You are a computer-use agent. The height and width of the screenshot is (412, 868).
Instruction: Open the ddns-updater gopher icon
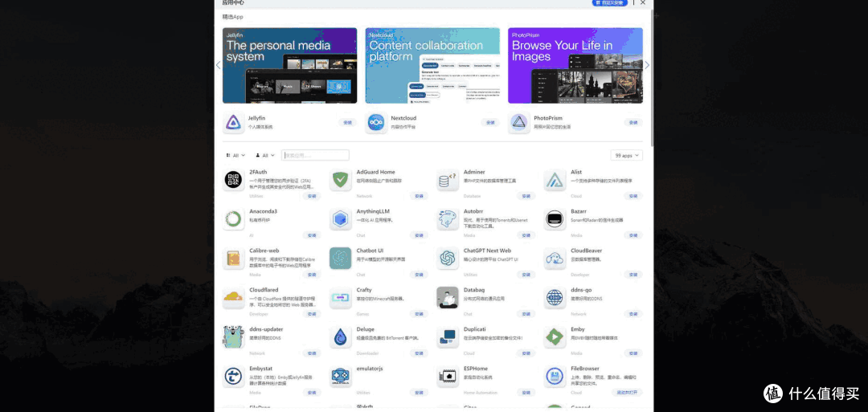coord(234,337)
